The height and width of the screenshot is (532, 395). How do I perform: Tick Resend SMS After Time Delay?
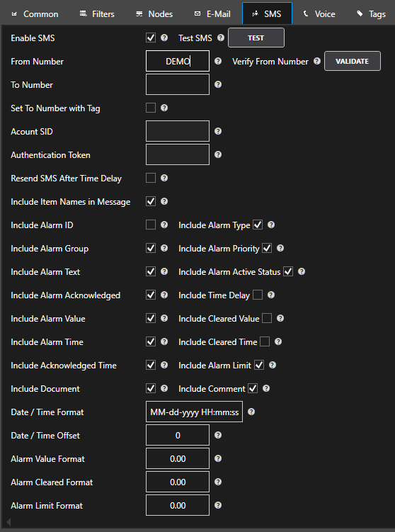151,178
